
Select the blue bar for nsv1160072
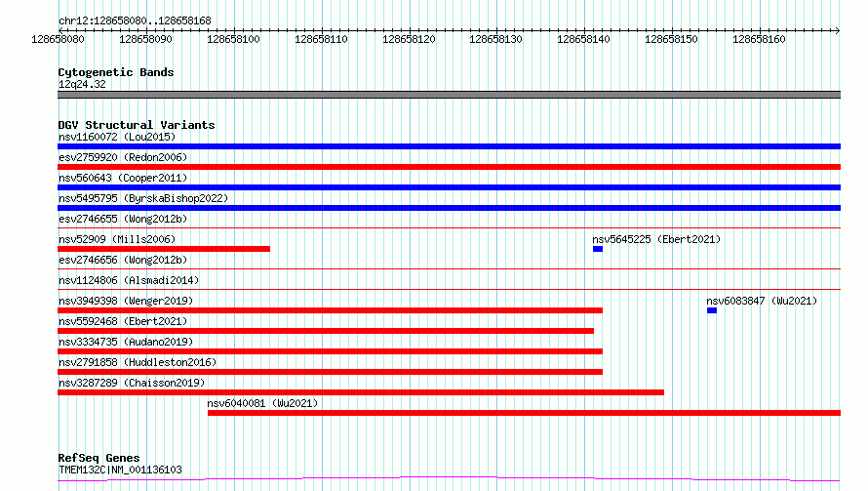(x=449, y=146)
